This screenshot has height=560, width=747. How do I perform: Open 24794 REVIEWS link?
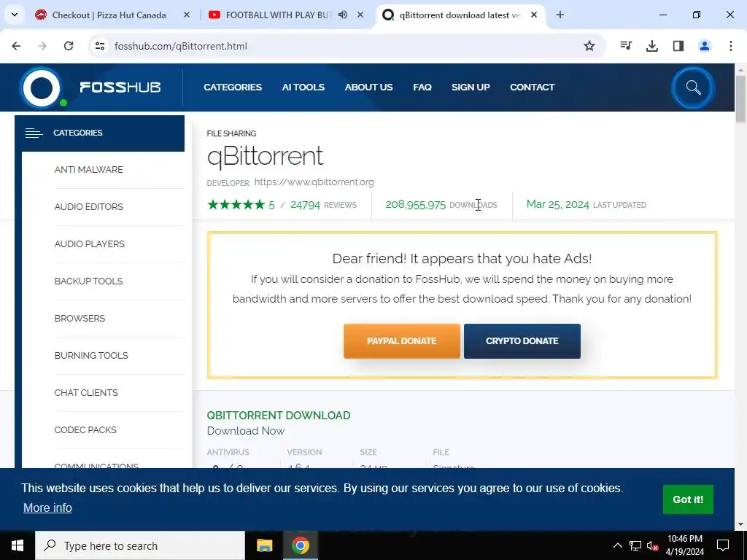point(323,205)
